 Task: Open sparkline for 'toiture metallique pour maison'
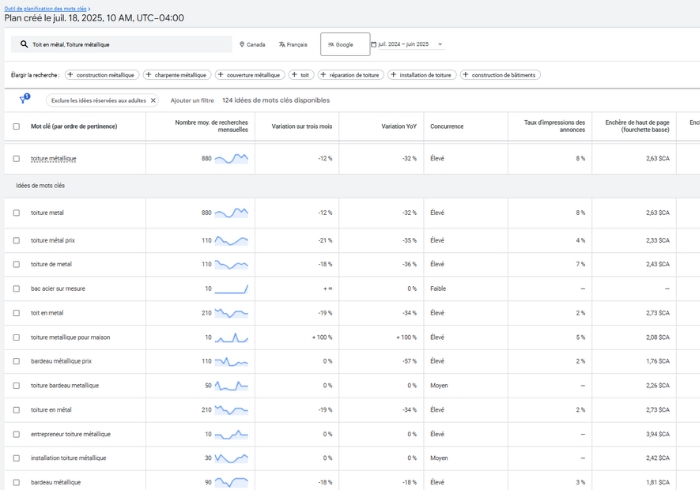click(x=231, y=337)
